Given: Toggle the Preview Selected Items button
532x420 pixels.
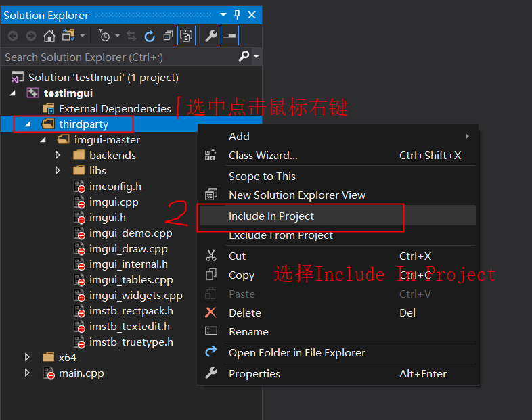Looking at the screenshot, I should coord(229,36).
